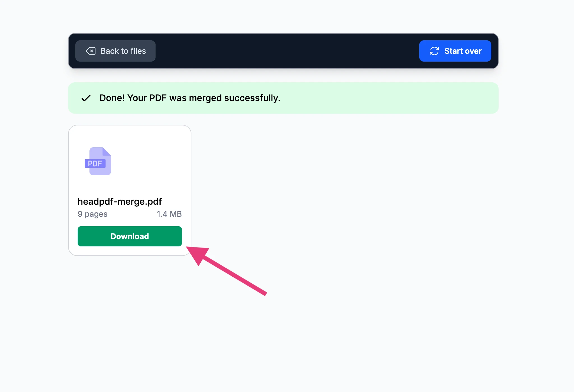Click the Start over text label
574x392 pixels.
tap(463, 51)
